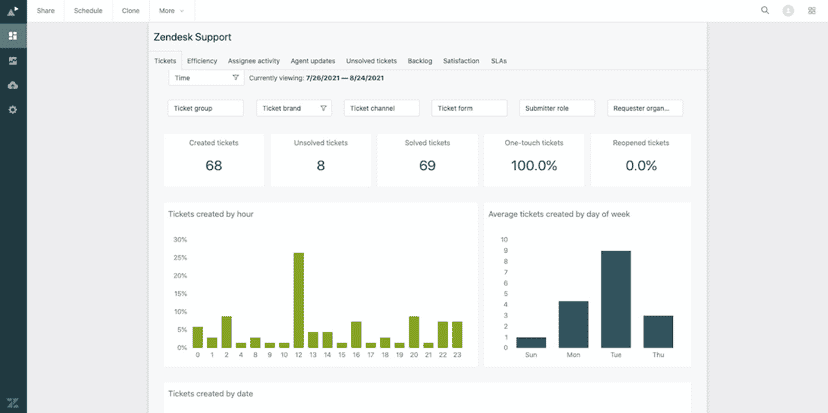This screenshot has width=828, height=413.
Task: Click the Zendesk logo at sidebar bottom
Action: tap(13, 403)
